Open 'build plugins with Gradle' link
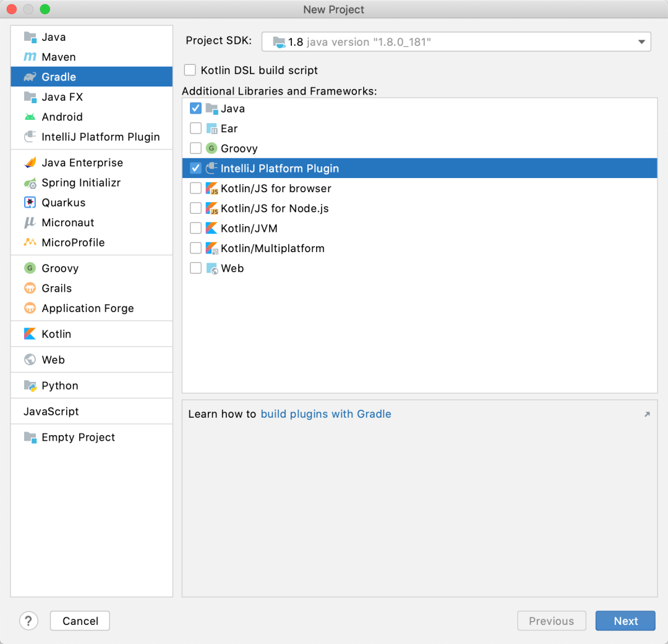The width and height of the screenshot is (668, 644). 326,414
